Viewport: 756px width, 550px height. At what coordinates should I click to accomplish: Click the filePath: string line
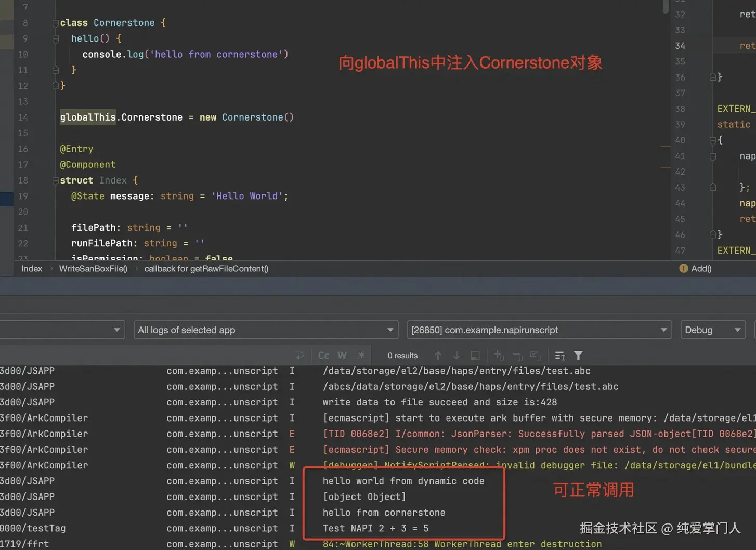coord(129,228)
